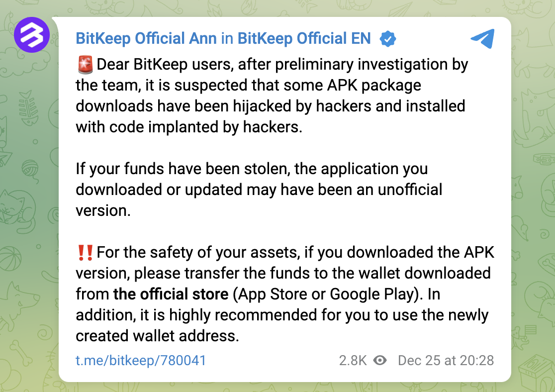Click the 'created wallet address' final line
Viewport: 555px width, 392px height.
[x=158, y=336]
